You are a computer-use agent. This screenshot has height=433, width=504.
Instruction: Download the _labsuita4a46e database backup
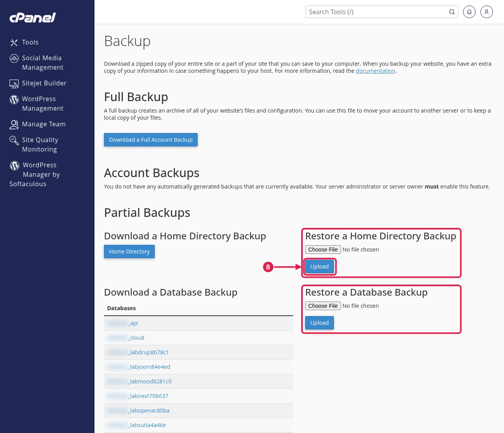(x=137, y=425)
